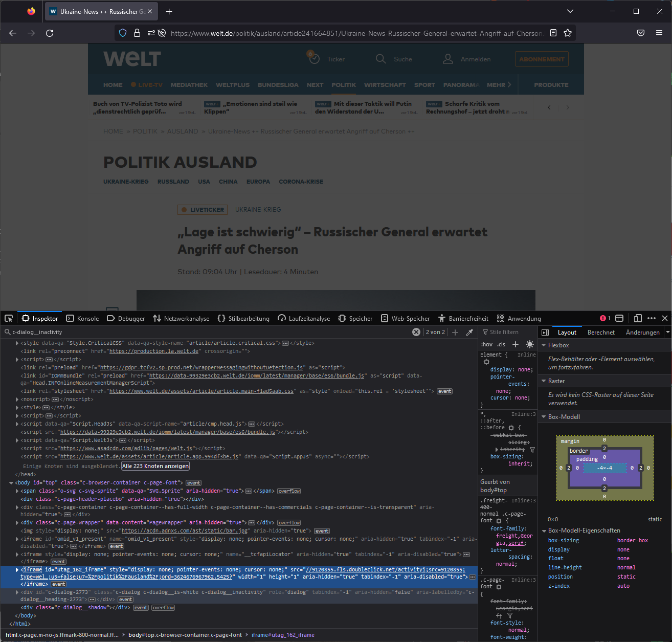The width and height of the screenshot is (672, 642).
Task: Enable the :hov pseudo-class toggle
Action: [x=486, y=344]
